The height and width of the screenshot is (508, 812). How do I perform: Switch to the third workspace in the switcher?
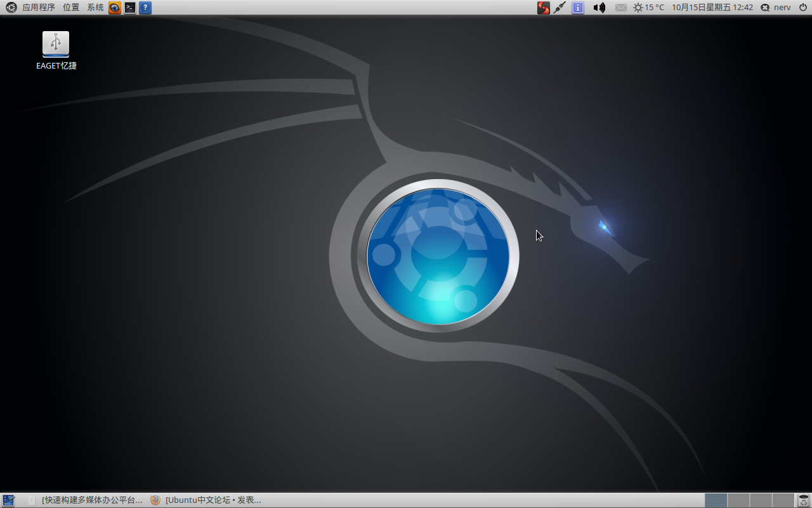click(x=761, y=500)
